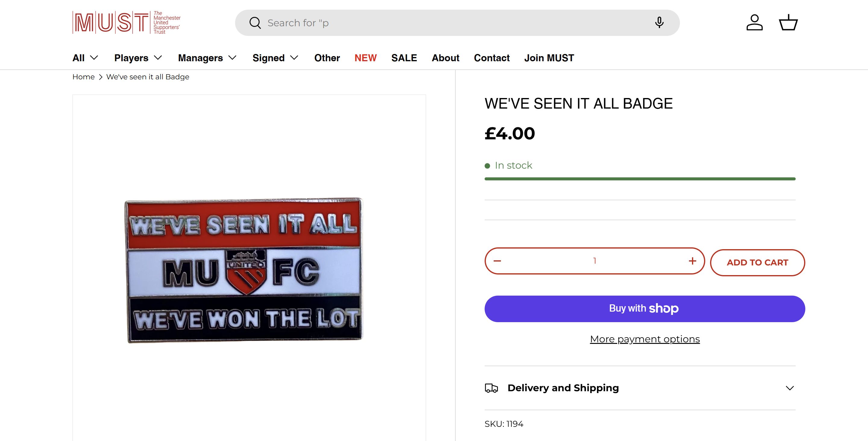The height and width of the screenshot is (441, 868).
Task: Expand the All menu dropdown
Action: click(85, 58)
